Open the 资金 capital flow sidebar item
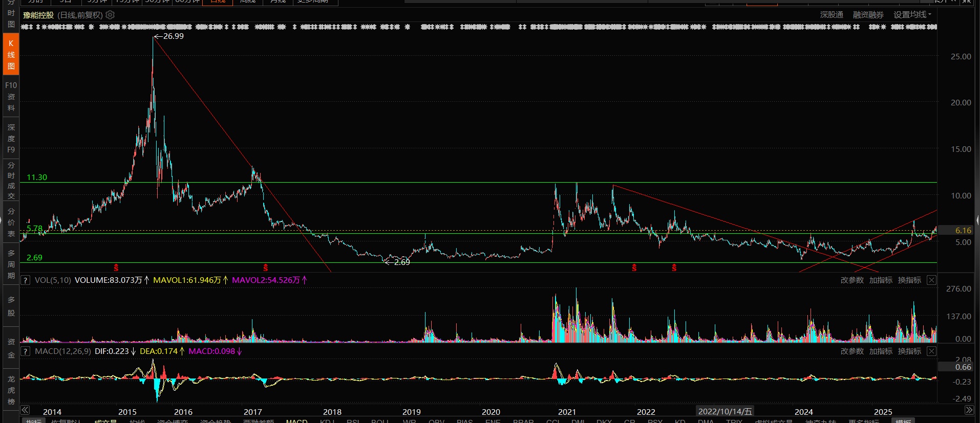 [x=11, y=348]
